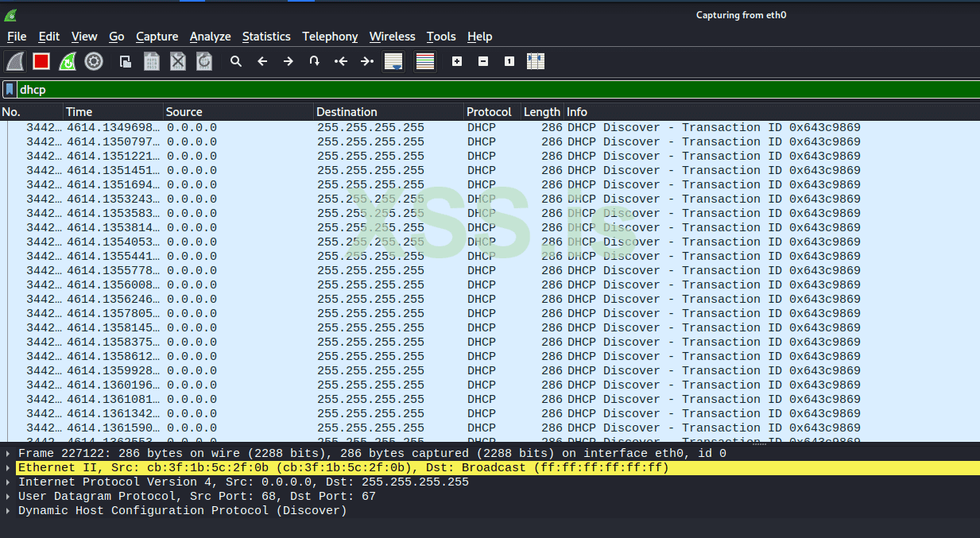This screenshot has height=538, width=980.
Task: Click the Capture menu item
Action: (x=157, y=37)
